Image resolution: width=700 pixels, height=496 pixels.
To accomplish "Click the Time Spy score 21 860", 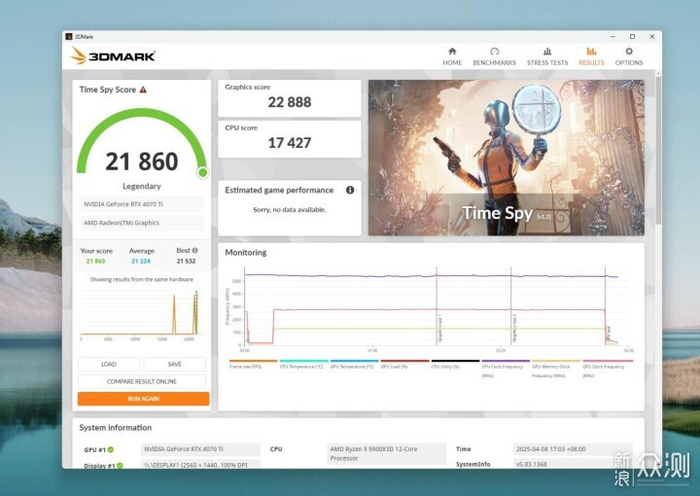I will pyautogui.click(x=142, y=161).
